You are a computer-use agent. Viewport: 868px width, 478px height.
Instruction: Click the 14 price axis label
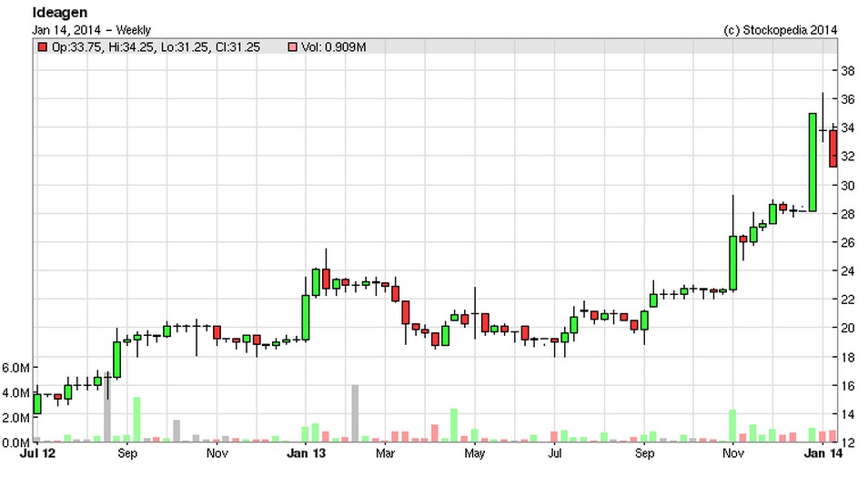click(x=847, y=413)
